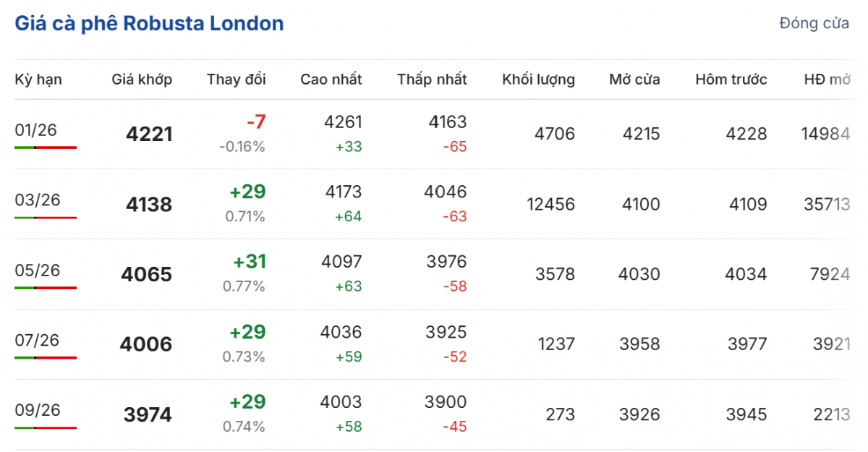
Task: Open the 01/26 contract term
Action: (35, 130)
